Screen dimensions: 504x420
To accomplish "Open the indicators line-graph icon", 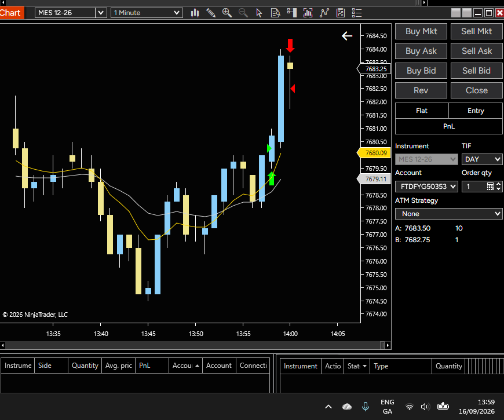I will point(324,13).
